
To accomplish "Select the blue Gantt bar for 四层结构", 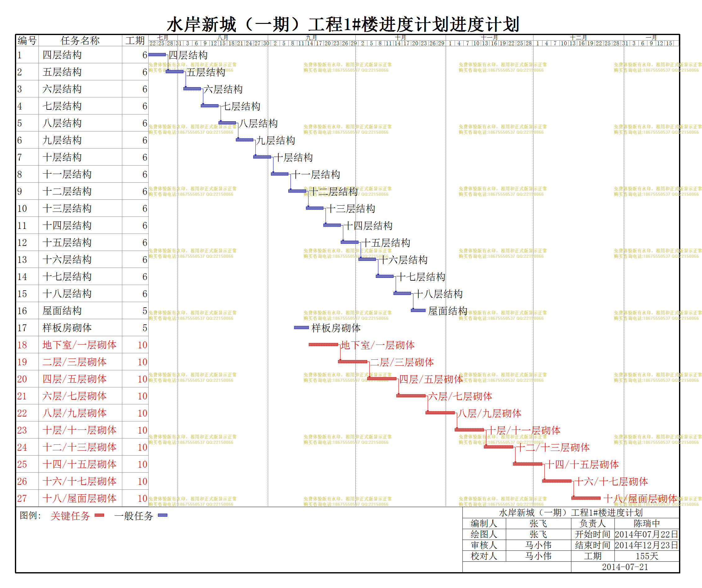I will [157, 55].
